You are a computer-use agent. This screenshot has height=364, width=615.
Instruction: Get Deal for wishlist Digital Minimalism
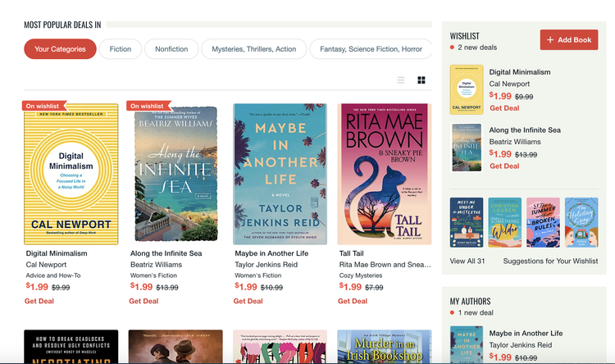click(504, 108)
